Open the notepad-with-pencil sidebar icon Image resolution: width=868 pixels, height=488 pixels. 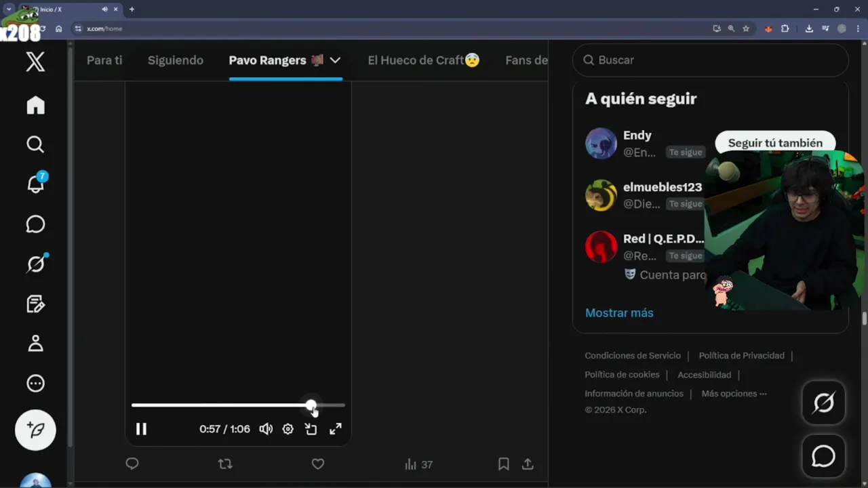pyautogui.click(x=35, y=304)
